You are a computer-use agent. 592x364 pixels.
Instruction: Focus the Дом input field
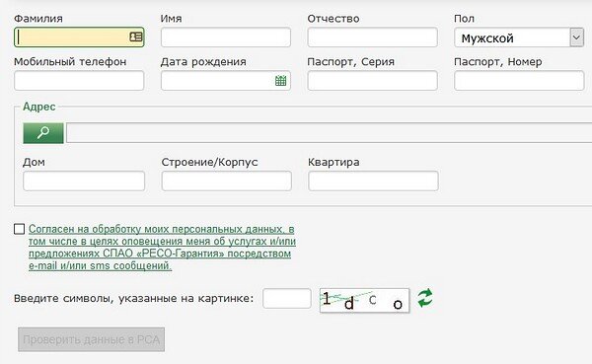84,181
